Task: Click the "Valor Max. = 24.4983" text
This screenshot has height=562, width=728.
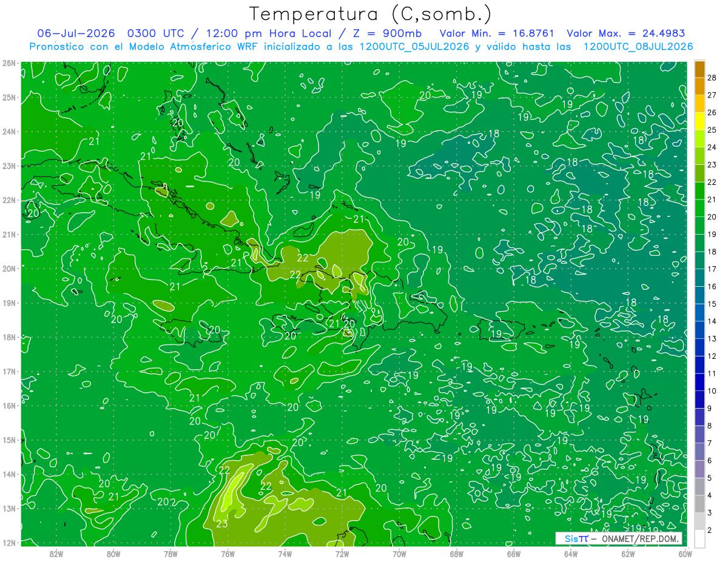Action: 626,33
